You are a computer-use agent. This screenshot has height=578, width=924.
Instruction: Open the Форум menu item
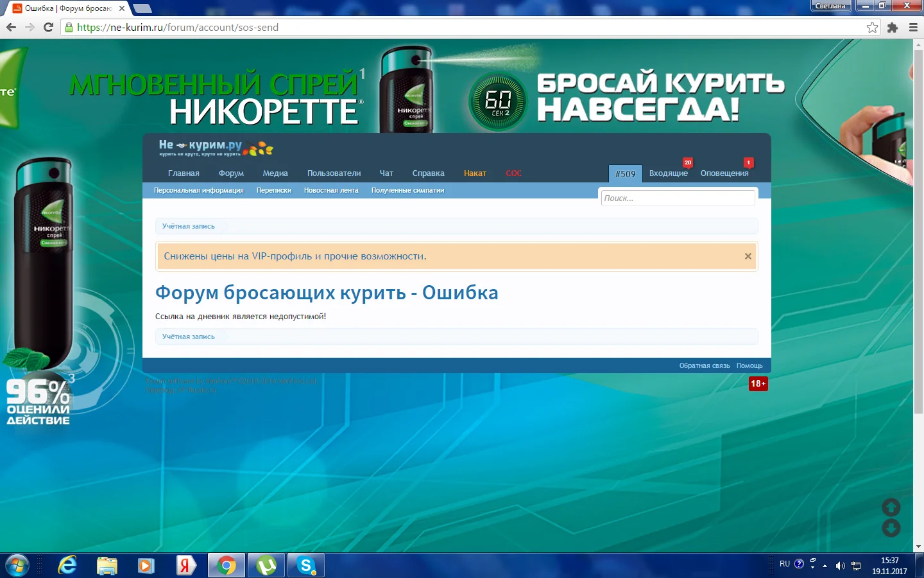tap(231, 173)
